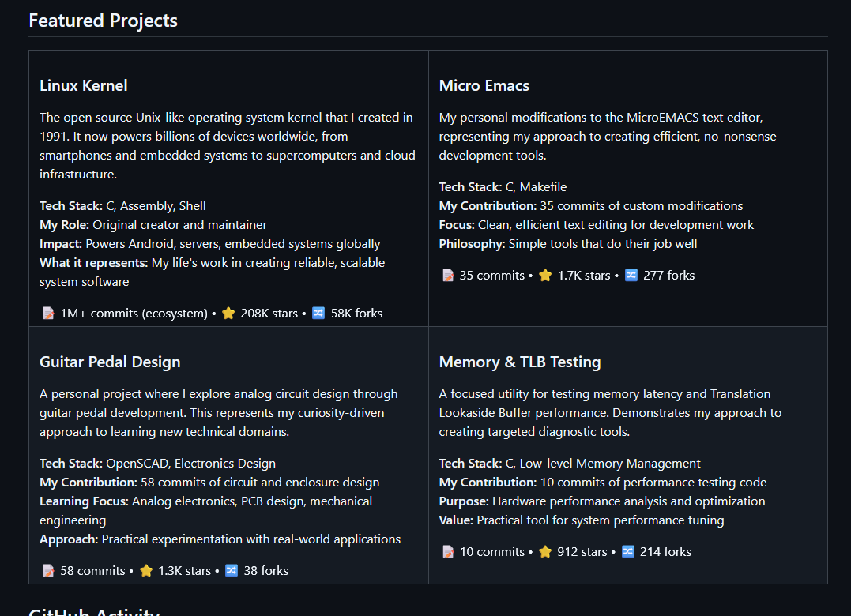Click 'Tech Stack: C, Assembly, Shell' line
The height and width of the screenshot is (616, 851).
(x=122, y=206)
